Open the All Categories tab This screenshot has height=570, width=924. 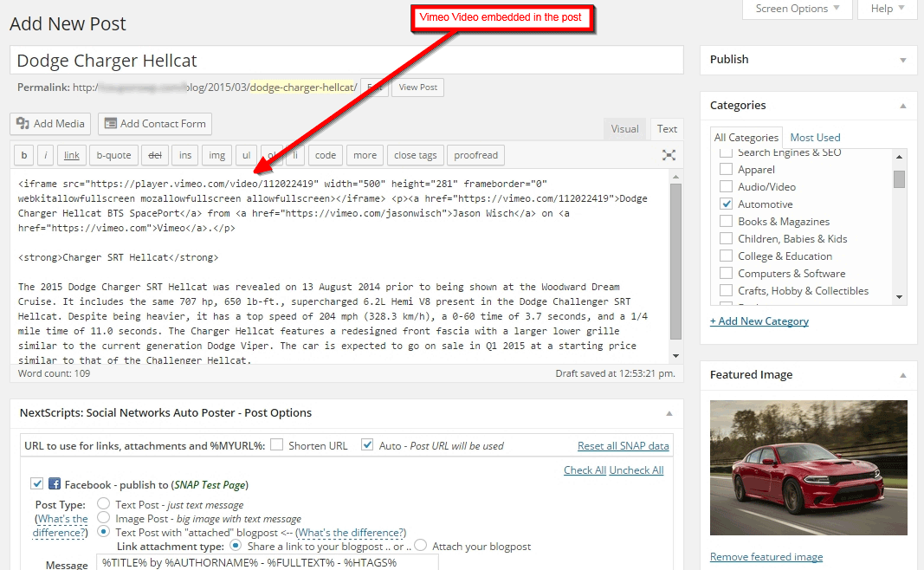coord(746,138)
